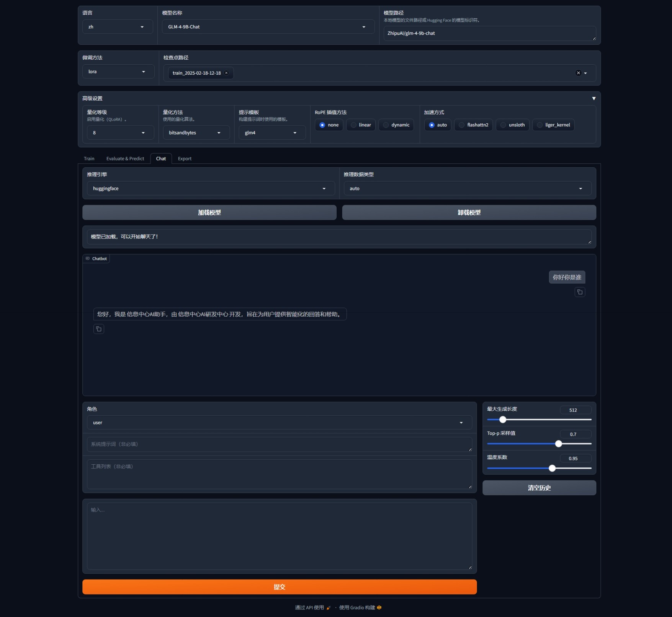Screen dimensions: 672x617
Task: Click the Chatbot label icon
Action: point(88,259)
